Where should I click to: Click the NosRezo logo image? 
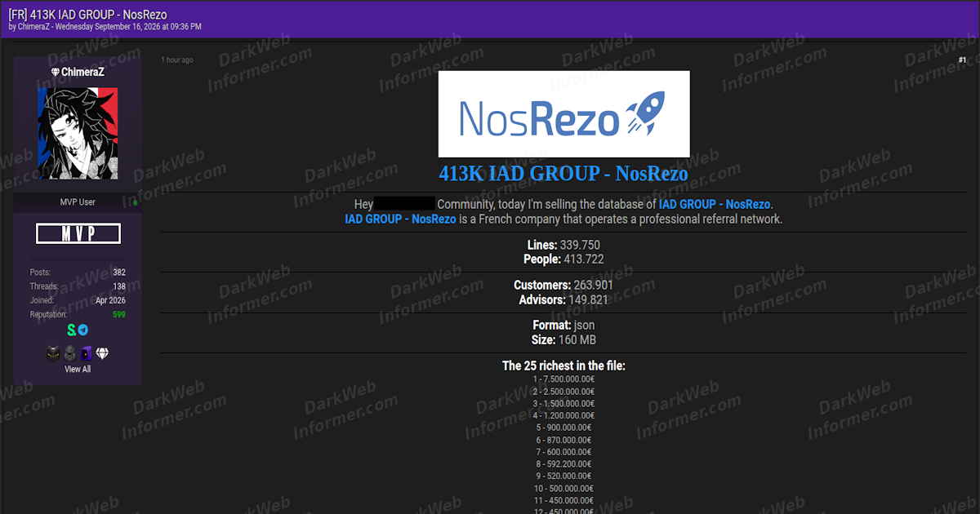[564, 114]
